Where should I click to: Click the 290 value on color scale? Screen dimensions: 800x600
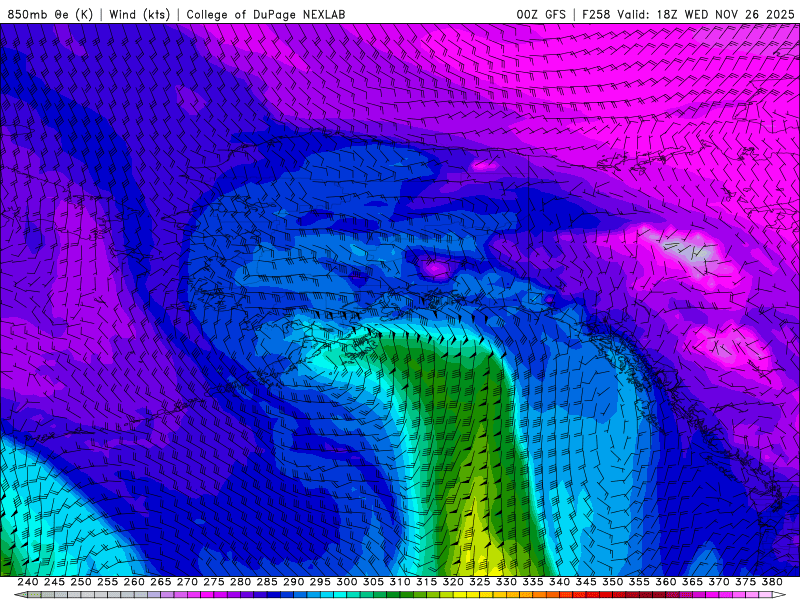click(x=293, y=582)
